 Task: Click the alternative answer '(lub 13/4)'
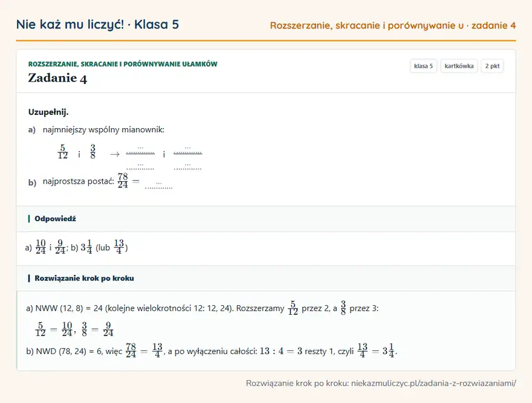(x=112, y=247)
